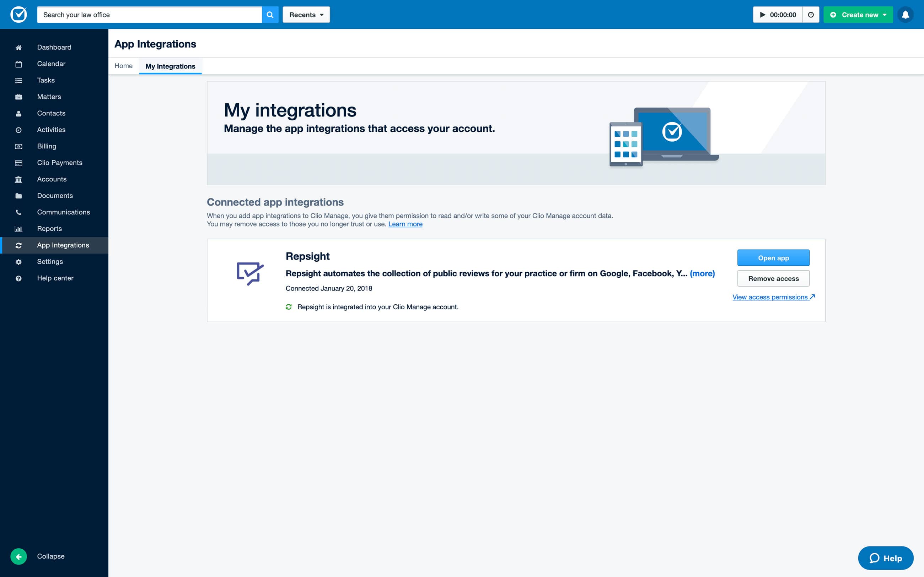Viewport: 924px width, 577px height.
Task: Collapse the sidebar with green arrow
Action: pyautogui.click(x=18, y=556)
